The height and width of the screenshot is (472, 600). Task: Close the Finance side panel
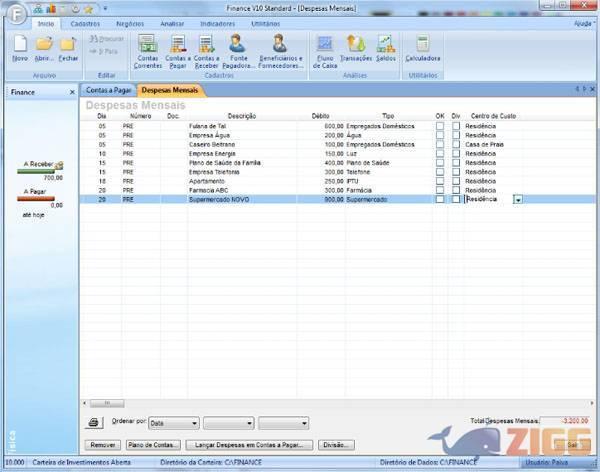[72, 92]
